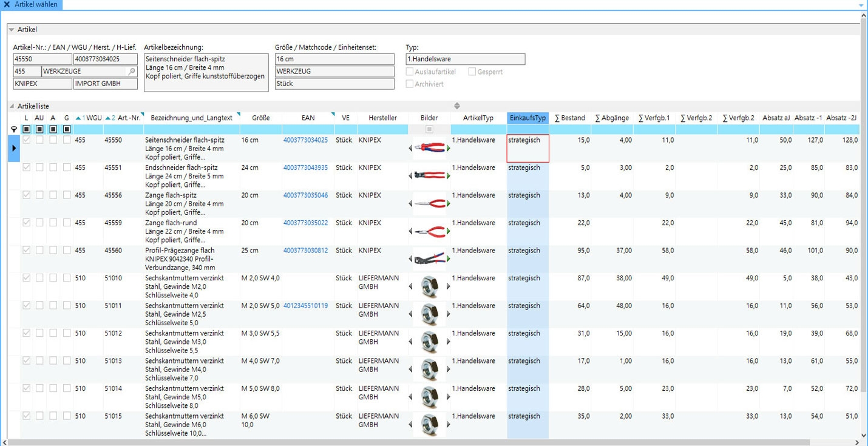The height and width of the screenshot is (446, 868).
Task: Toggle the Auslaufartikel checkbox
Action: click(410, 72)
